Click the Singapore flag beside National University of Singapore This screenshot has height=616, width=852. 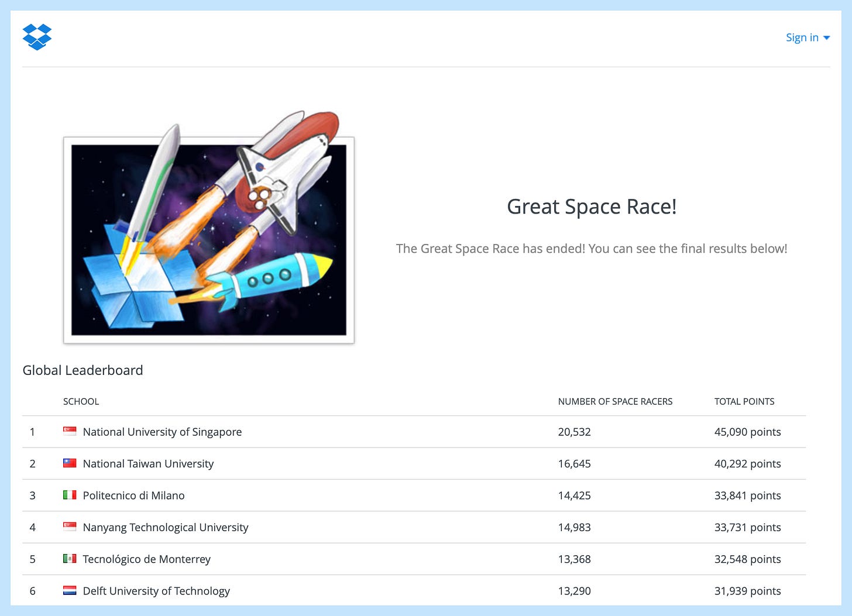pyautogui.click(x=70, y=431)
